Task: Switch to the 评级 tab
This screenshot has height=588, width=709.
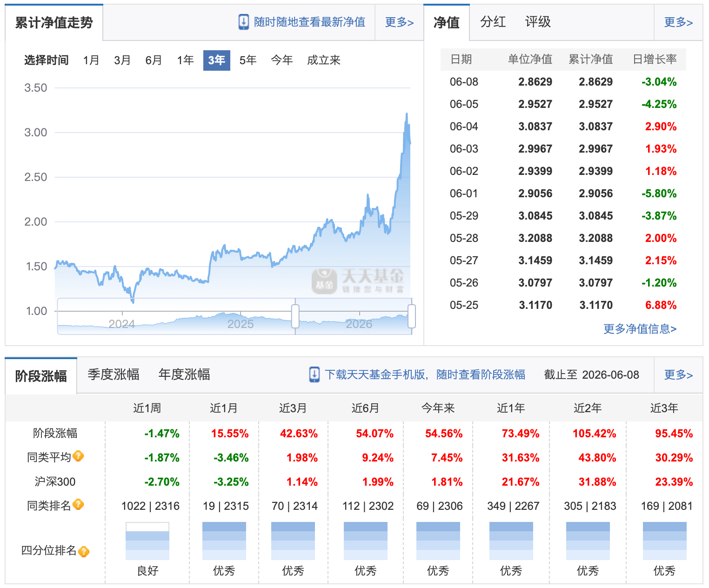Action: [538, 22]
